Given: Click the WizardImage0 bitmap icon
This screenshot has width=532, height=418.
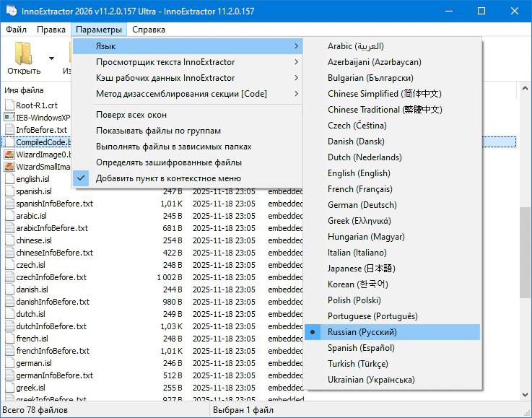Looking at the screenshot, I should [x=9, y=154].
